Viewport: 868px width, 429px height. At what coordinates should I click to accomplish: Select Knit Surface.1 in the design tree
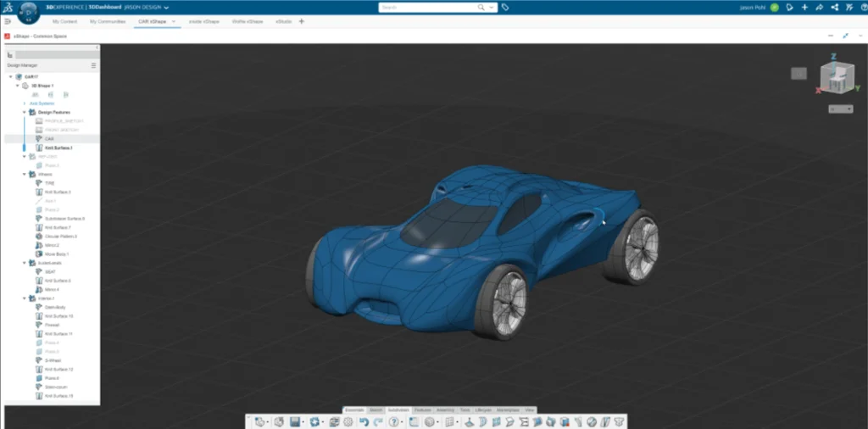pos(58,148)
